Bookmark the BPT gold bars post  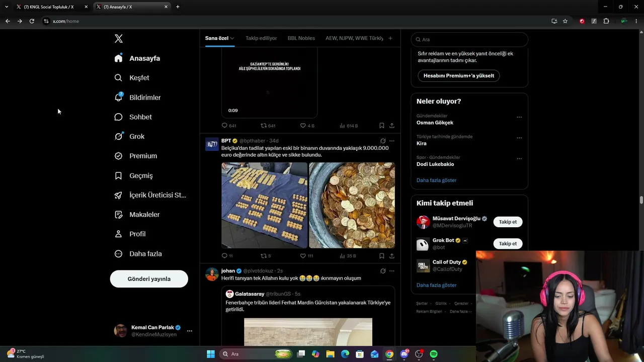(x=382, y=256)
